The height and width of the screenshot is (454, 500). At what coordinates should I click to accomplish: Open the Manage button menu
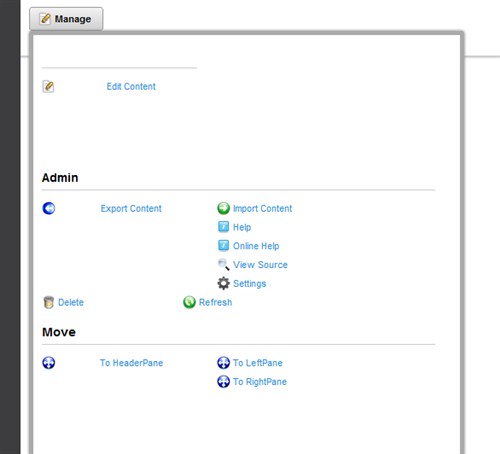tap(66, 19)
